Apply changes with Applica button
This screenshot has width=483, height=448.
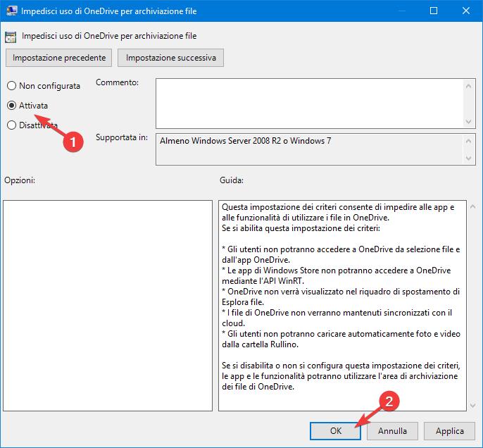click(x=449, y=431)
